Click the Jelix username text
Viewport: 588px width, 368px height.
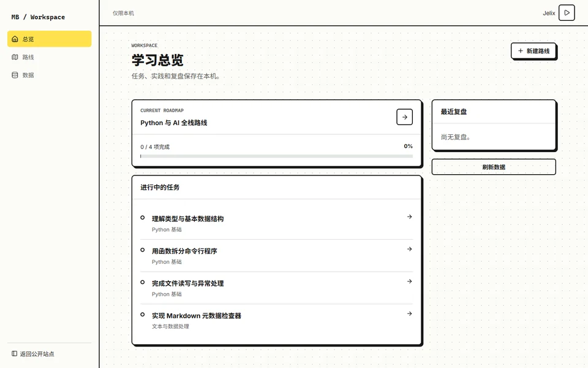click(549, 13)
